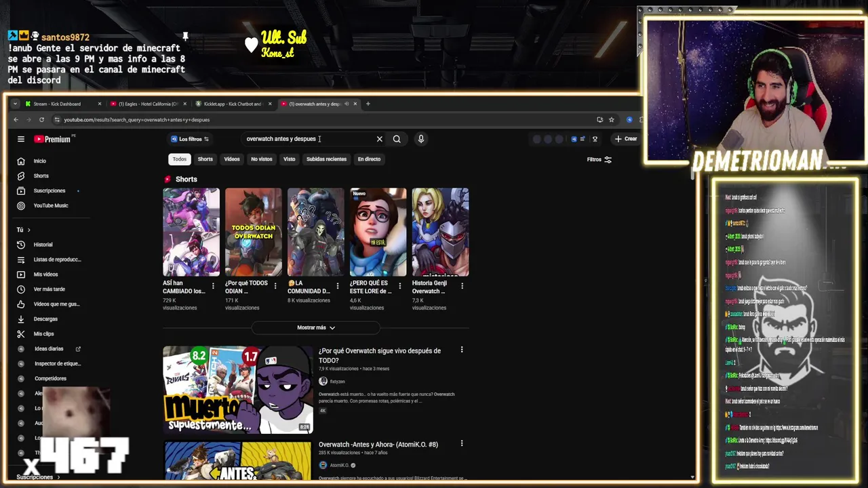Viewport: 868px width, 488px height.
Task: Start voice search with the microphone icon
Action: point(421,139)
